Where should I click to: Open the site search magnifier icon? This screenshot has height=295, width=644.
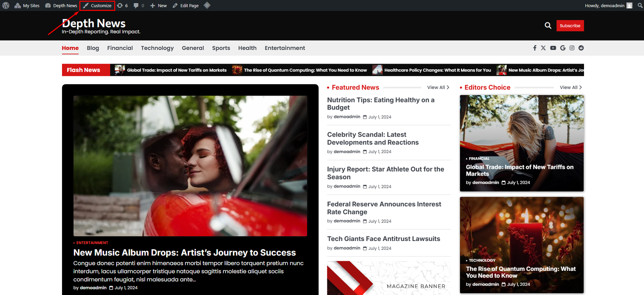click(548, 26)
